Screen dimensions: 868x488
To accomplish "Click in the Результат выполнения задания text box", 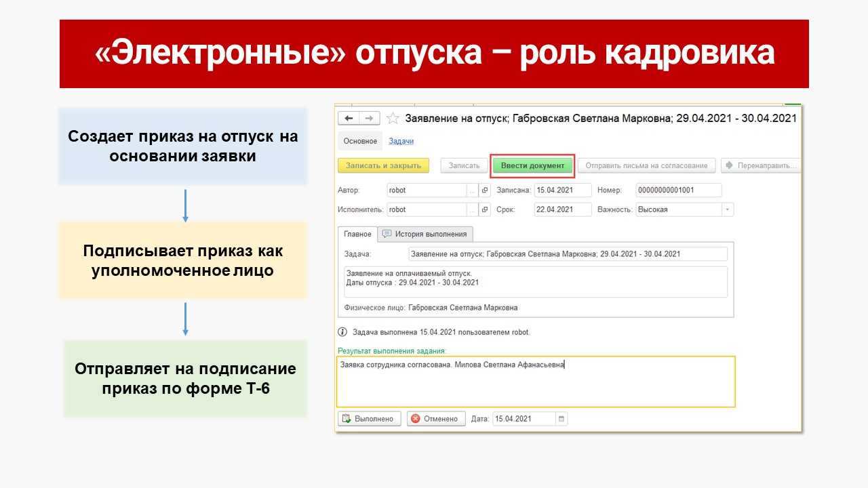I will [x=536, y=385].
